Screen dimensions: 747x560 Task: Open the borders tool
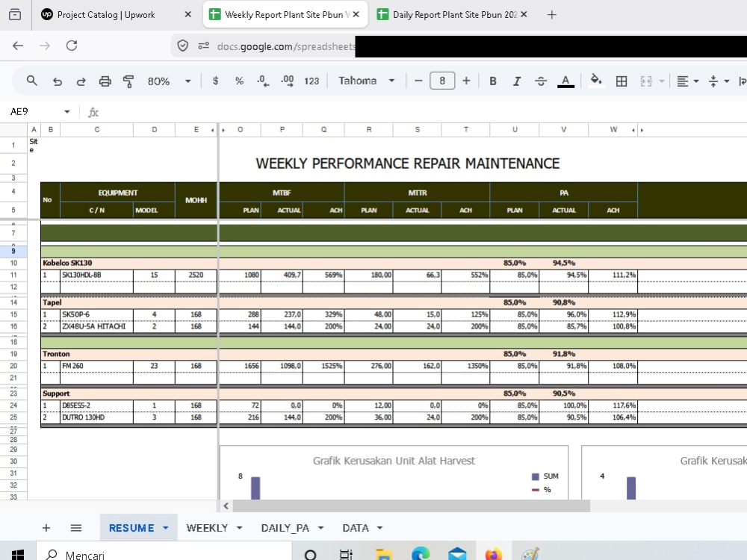(x=622, y=81)
